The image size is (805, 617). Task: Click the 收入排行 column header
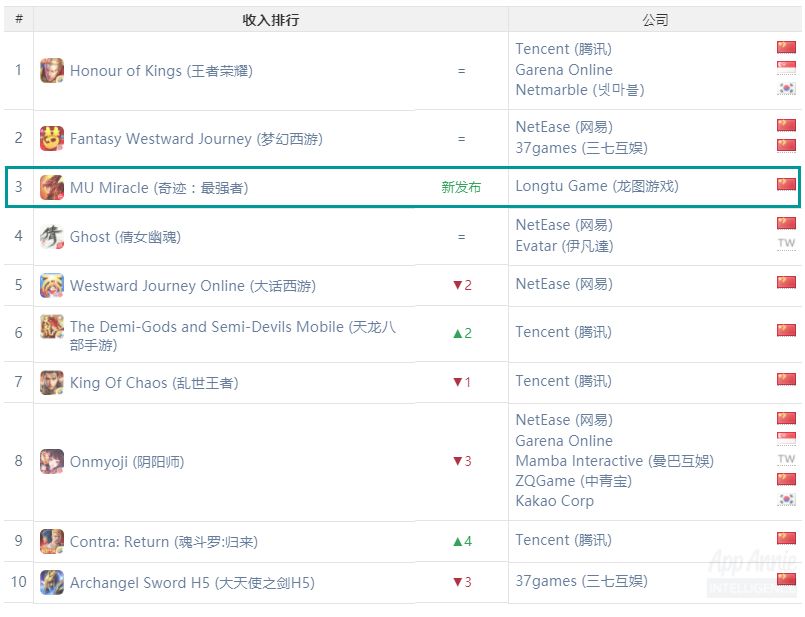pos(270,20)
